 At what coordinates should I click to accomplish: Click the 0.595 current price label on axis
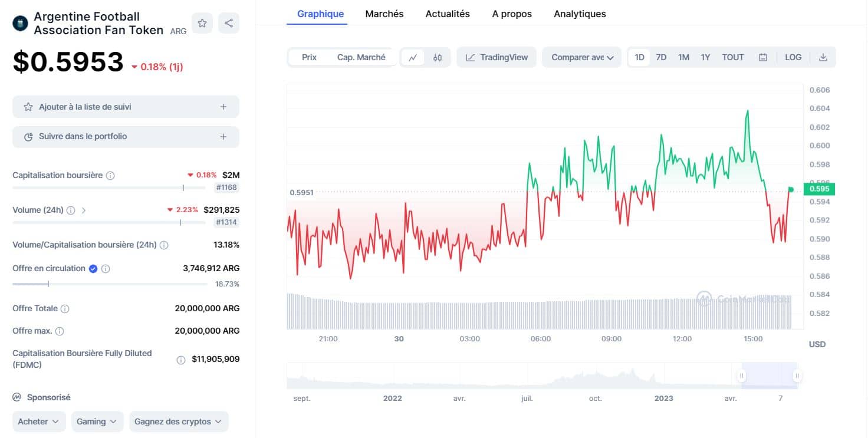pos(820,189)
